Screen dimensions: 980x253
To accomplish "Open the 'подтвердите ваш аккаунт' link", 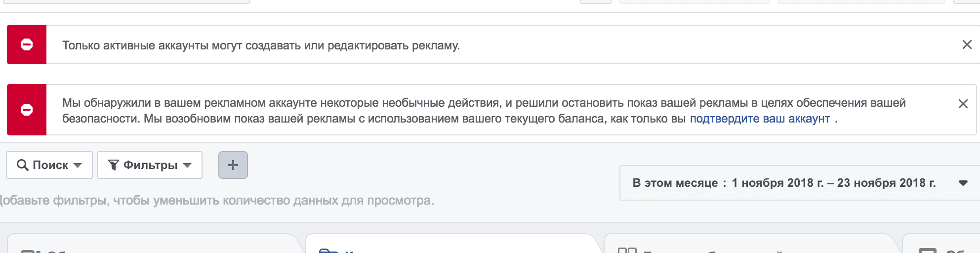I will [x=760, y=119].
